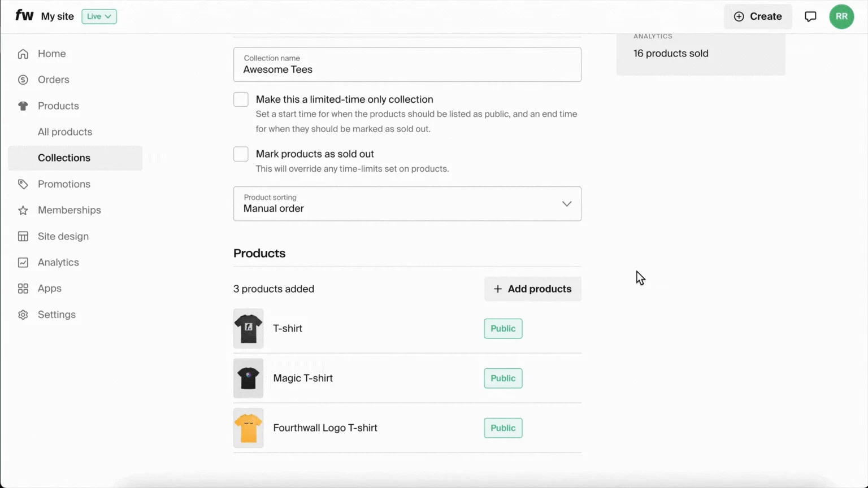
Task: Switch to the Collections sidebar entry
Action: pyautogui.click(x=64, y=158)
